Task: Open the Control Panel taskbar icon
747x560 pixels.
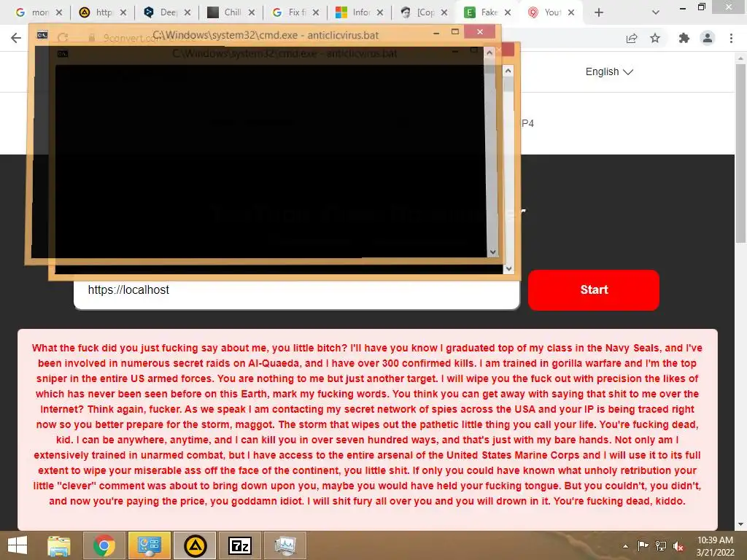Action: tap(149, 545)
